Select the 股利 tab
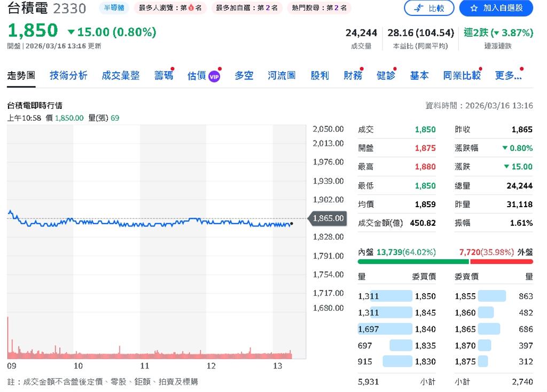The width and height of the screenshot is (547, 392). coord(319,75)
